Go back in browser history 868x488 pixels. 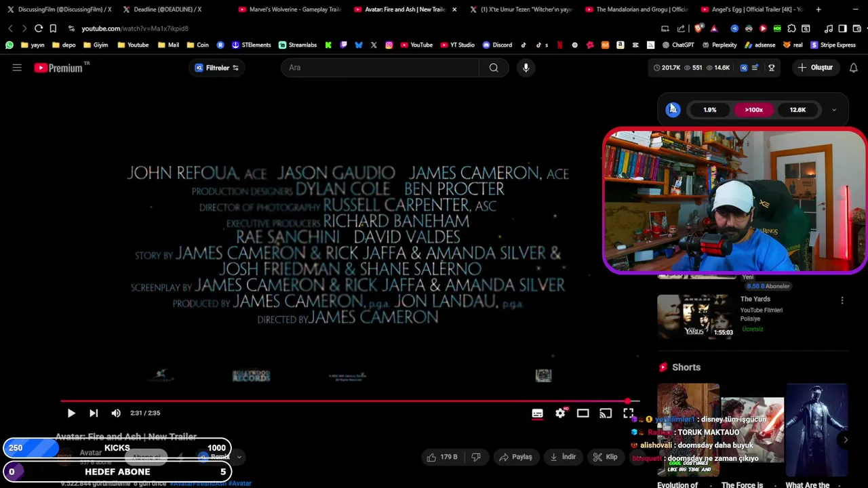click(x=10, y=28)
